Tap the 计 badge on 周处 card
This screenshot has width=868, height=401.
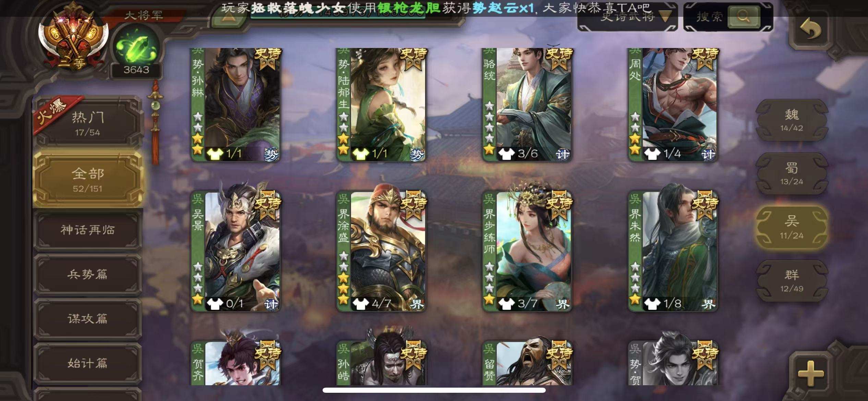point(708,155)
